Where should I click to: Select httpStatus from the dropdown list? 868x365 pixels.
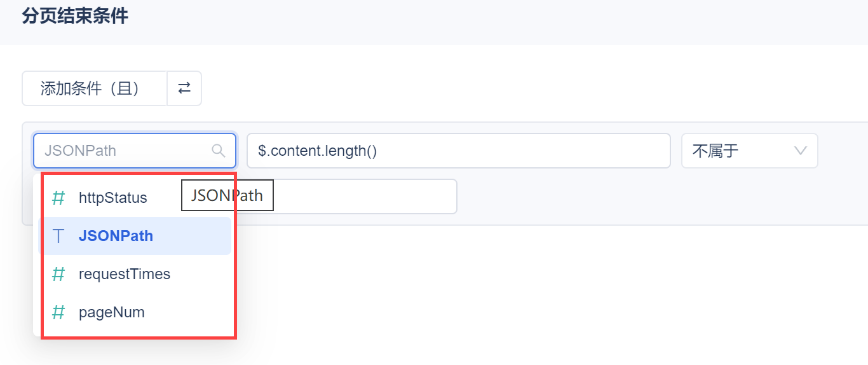tap(112, 198)
